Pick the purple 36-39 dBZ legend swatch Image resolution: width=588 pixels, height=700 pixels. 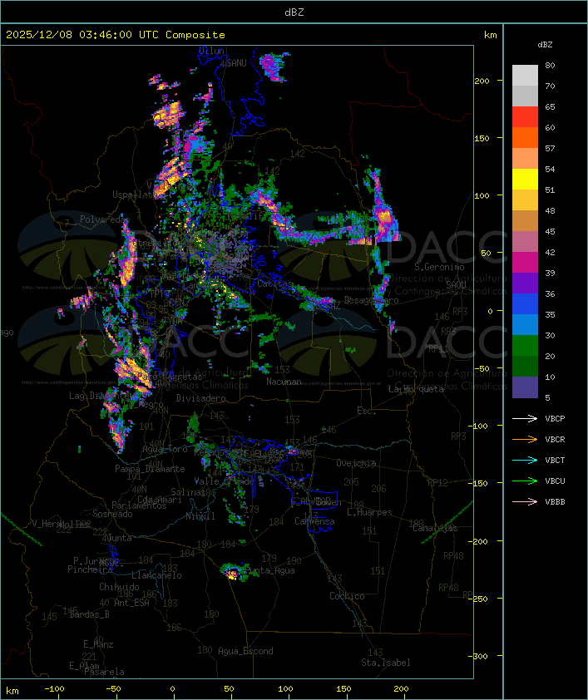pos(525,283)
